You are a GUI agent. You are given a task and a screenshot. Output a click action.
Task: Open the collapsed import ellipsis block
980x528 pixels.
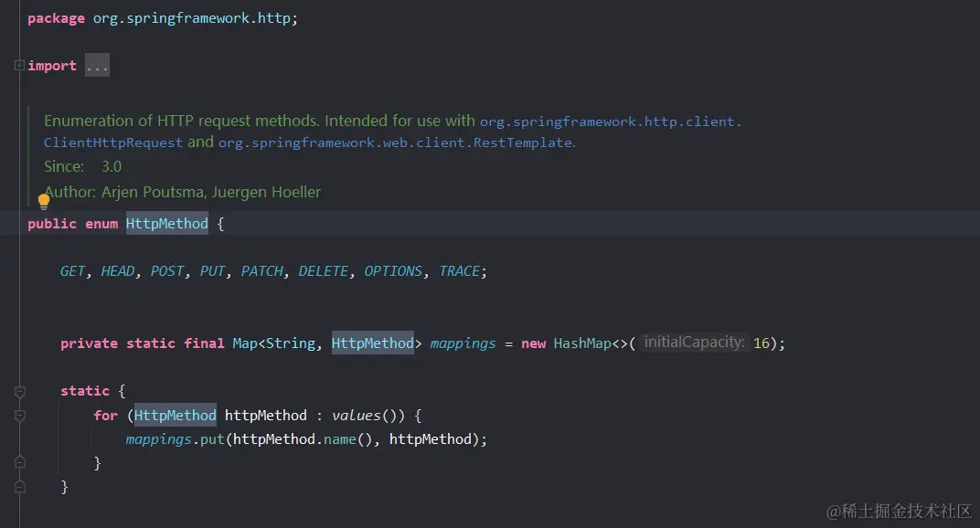pyautogui.click(x=97, y=66)
